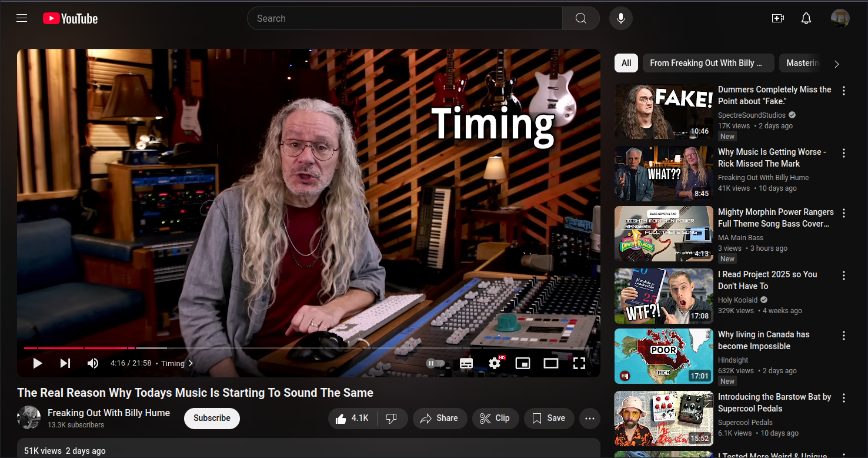Create a Clip of the video

pyautogui.click(x=495, y=419)
